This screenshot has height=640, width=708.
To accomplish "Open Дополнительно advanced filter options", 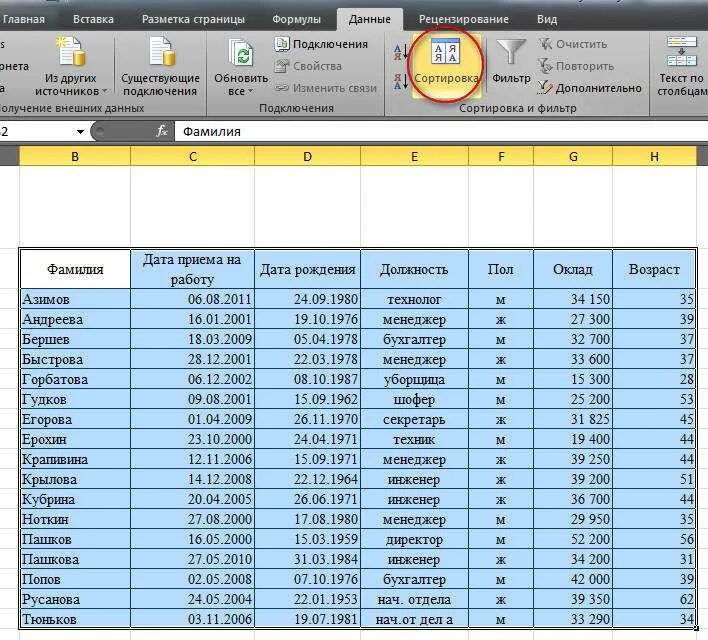I will point(590,88).
